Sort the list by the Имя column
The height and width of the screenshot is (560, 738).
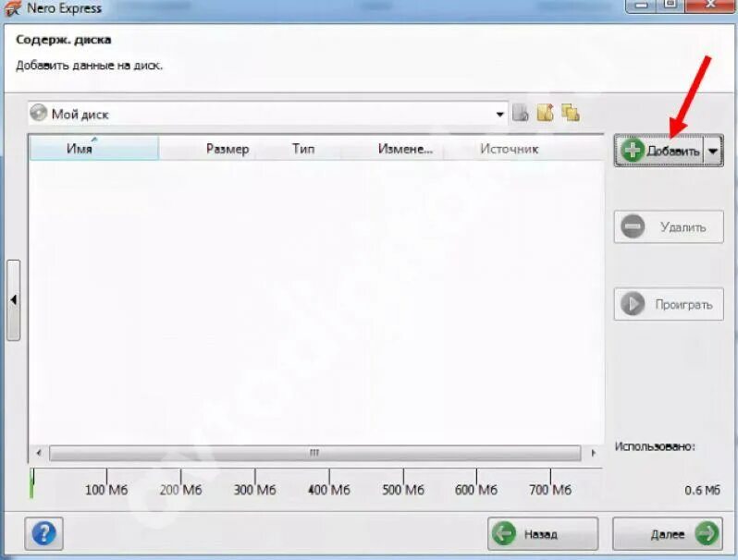coord(94,149)
